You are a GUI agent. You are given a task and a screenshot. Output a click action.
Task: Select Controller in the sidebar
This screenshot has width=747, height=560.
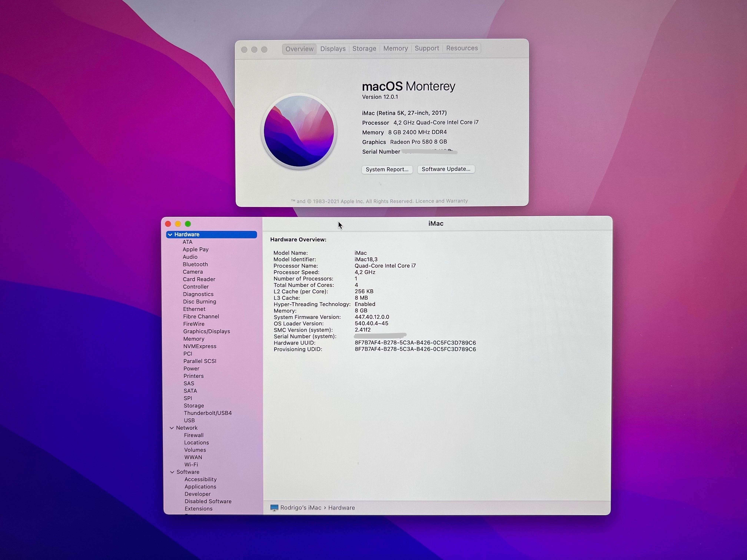(x=196, y=287)
